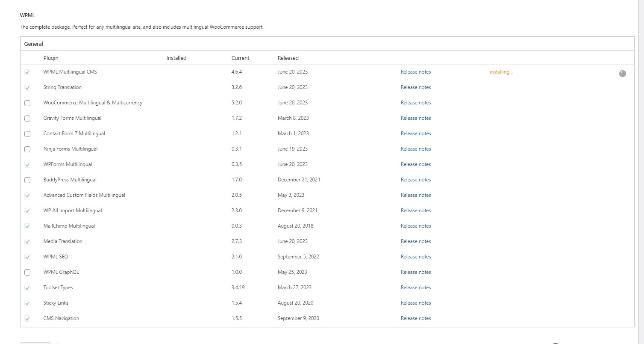Click the General section heading

33,44
